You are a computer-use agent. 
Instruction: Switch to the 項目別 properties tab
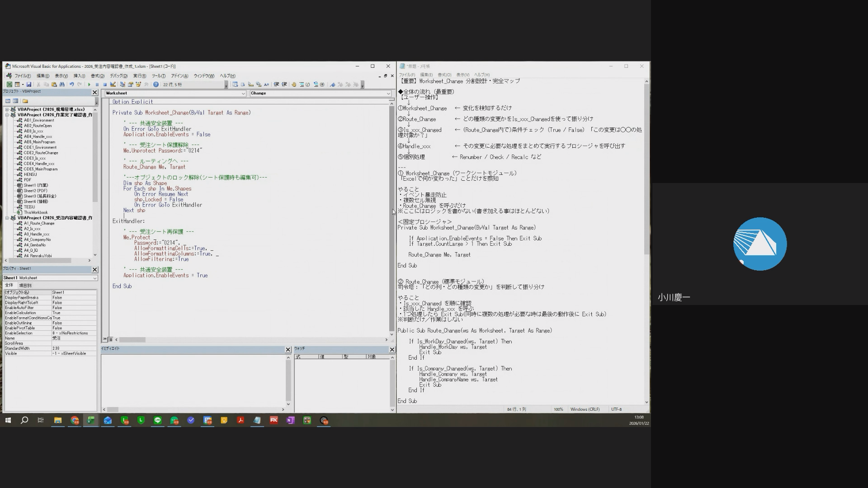[x=25, y=286]
